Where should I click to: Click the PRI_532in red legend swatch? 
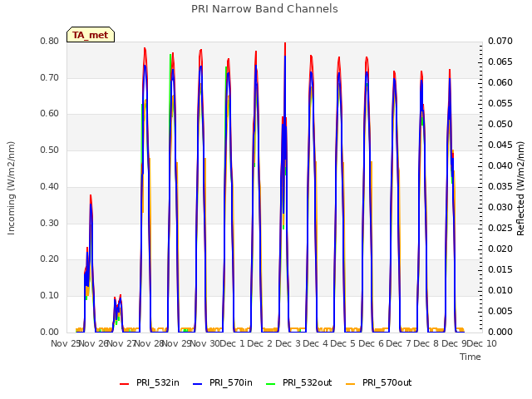124,384
